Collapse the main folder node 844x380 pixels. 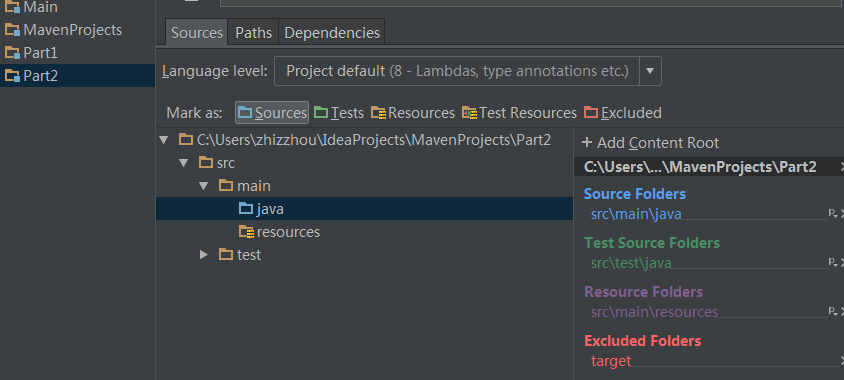coord(203,186)
